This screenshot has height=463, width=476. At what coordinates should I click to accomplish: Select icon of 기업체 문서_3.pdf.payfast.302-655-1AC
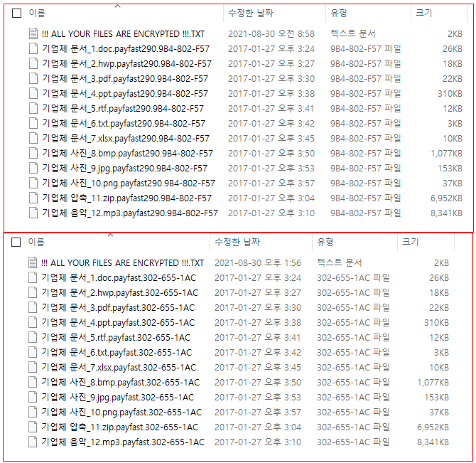tap(33, 307)
